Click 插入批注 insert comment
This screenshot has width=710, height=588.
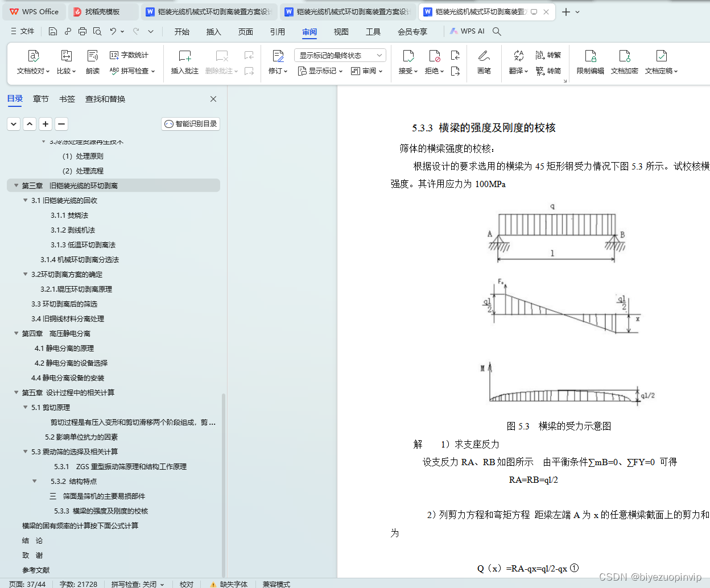[x=185, y=63]
